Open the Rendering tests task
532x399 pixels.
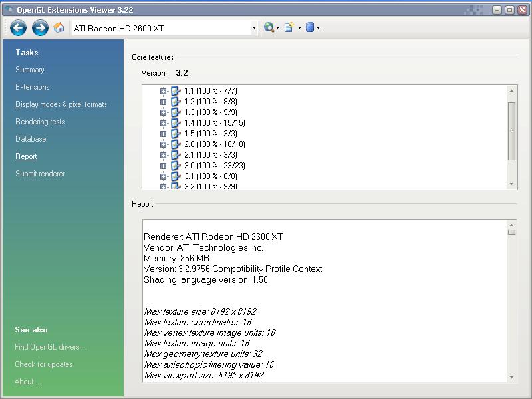point(40,122)
